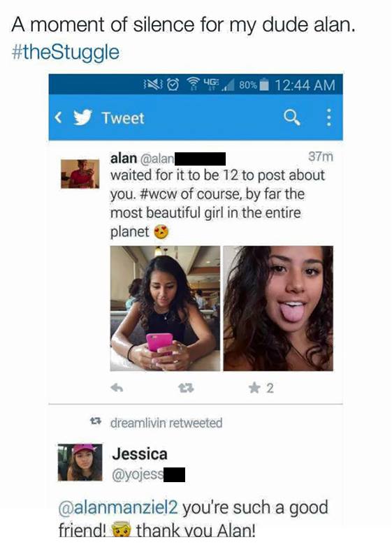
Task: Click the Twitter bird logo
Action: (x=82, y=117)
